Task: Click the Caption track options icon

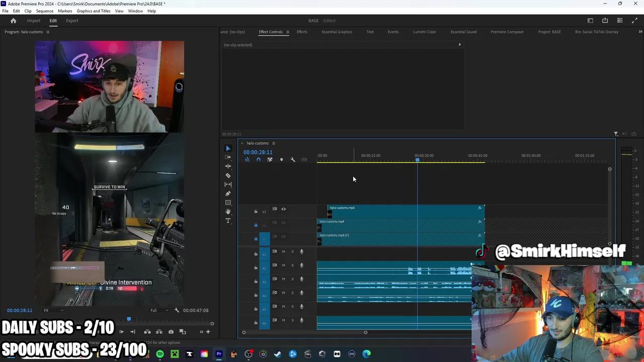Action: pos(304,160)
